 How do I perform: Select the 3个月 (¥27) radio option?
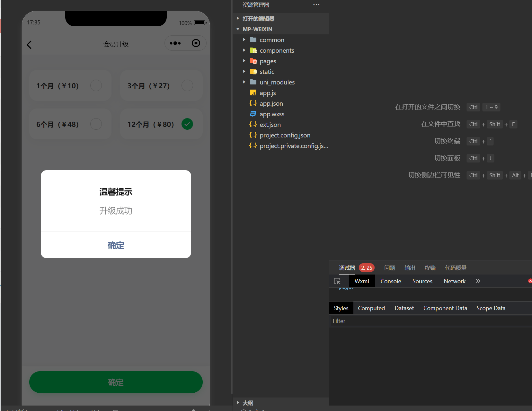187,85
